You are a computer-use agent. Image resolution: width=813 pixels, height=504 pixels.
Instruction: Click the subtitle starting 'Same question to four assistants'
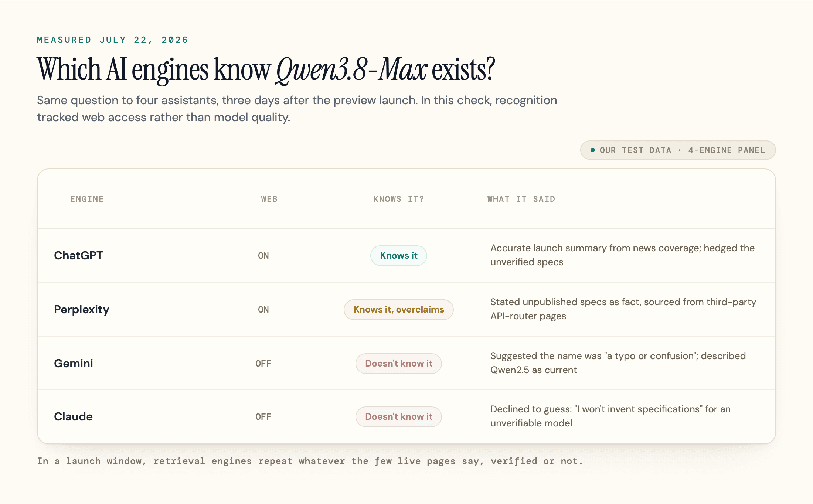click(x=297, y=109)
